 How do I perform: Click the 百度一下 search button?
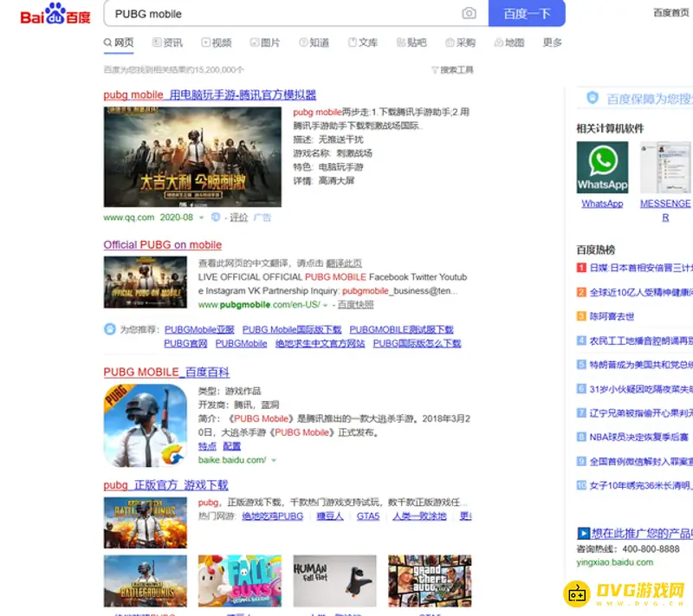click(x=527, y=14)
